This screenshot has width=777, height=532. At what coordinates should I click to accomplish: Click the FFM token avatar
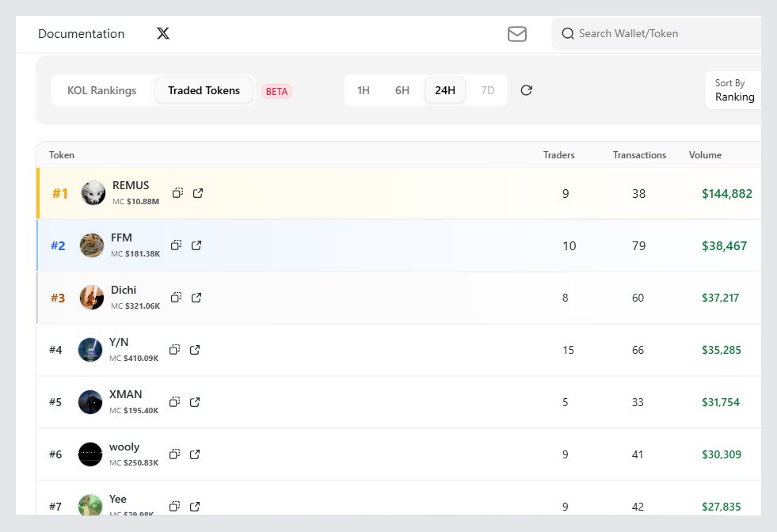pyautogui.click(x=92, y=245)
